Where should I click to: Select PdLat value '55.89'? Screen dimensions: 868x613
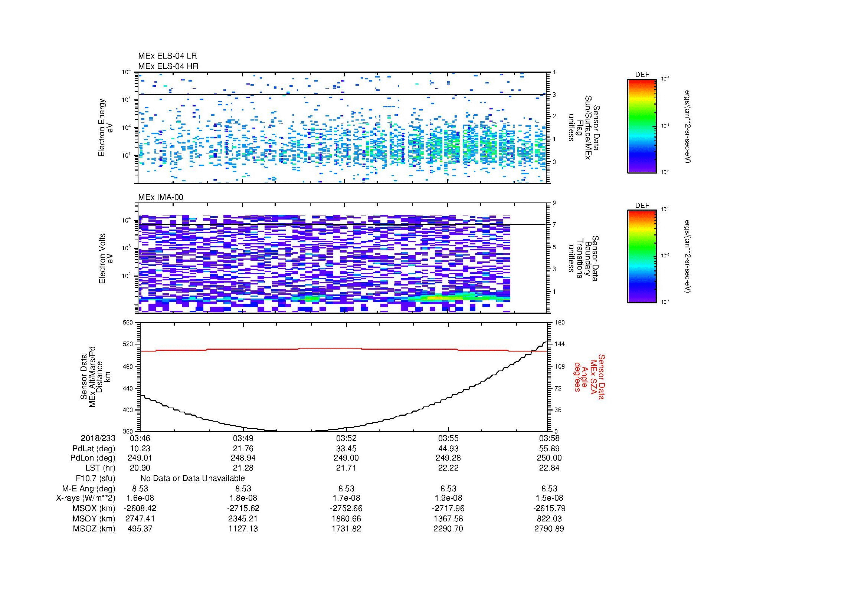[x=549, y=449]
